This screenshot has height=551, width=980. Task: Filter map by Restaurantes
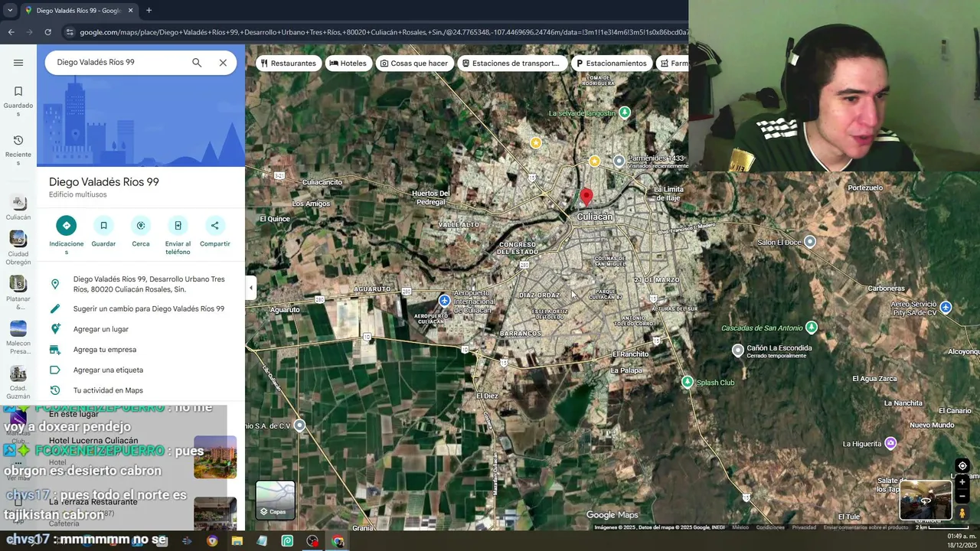click(288, 63)
